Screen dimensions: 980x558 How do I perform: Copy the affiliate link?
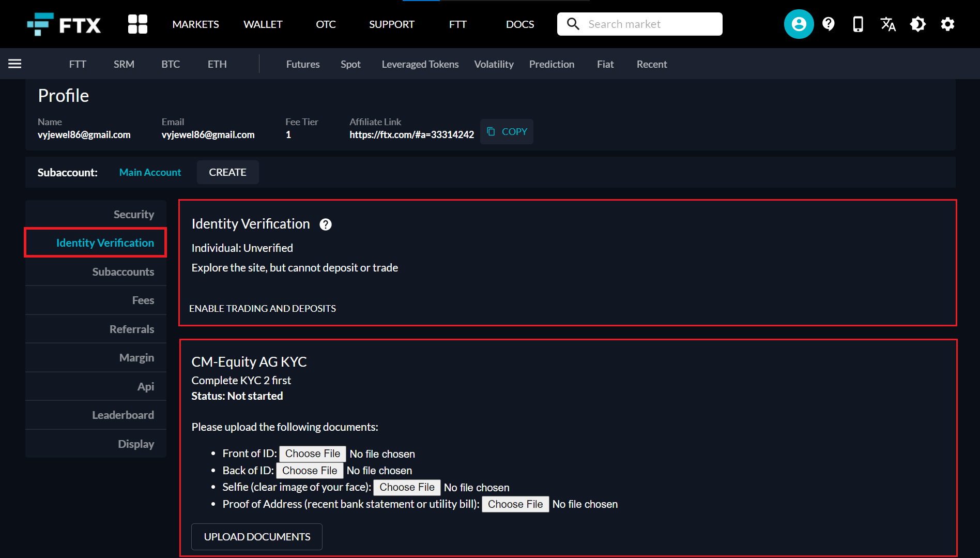coord(507,132)
